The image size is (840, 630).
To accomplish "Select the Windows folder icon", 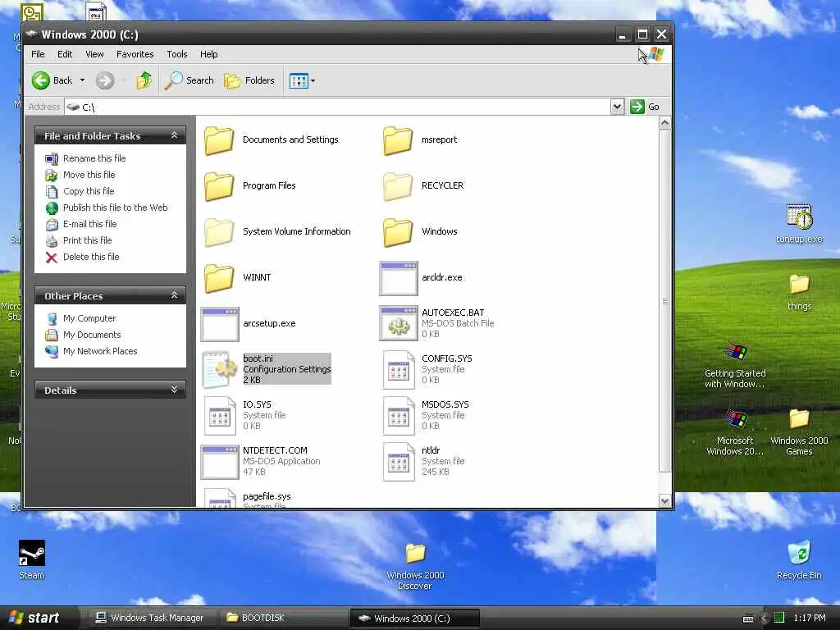I will click(x=398, y=232).
